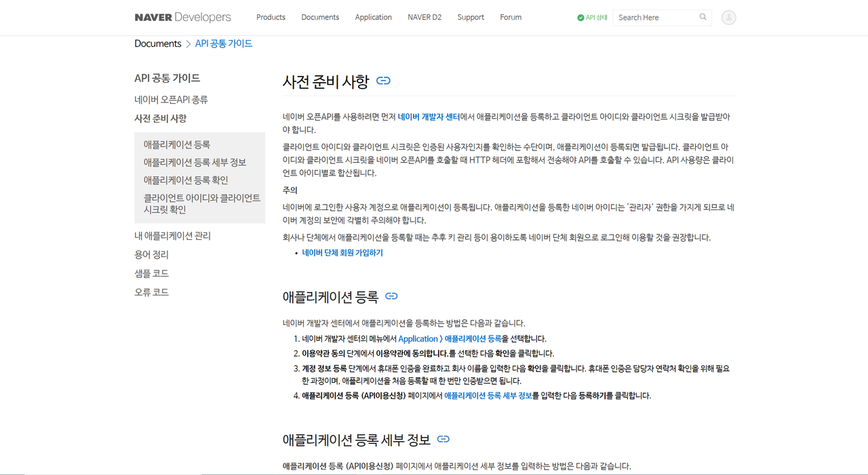Click the API 상태 status link
Screen dimensions: 868x475
point(592,18)
